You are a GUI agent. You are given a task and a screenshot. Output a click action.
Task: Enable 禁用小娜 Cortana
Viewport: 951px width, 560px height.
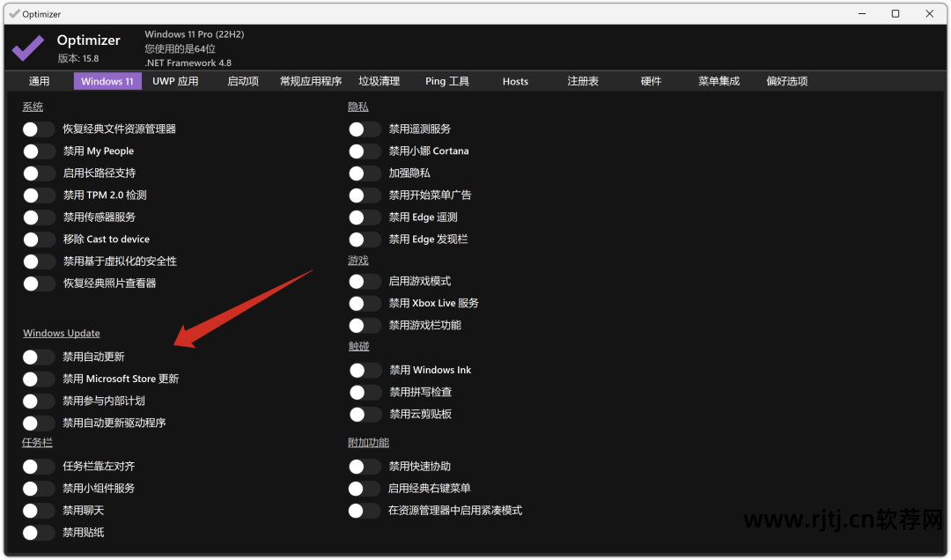coord(365,151)
